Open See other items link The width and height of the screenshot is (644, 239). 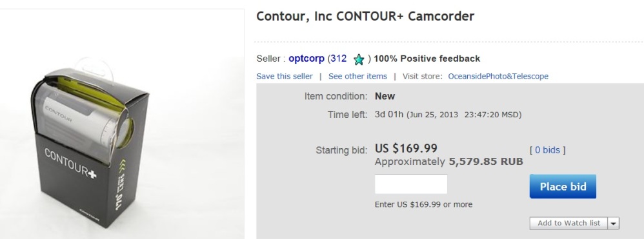coord(357,76)
